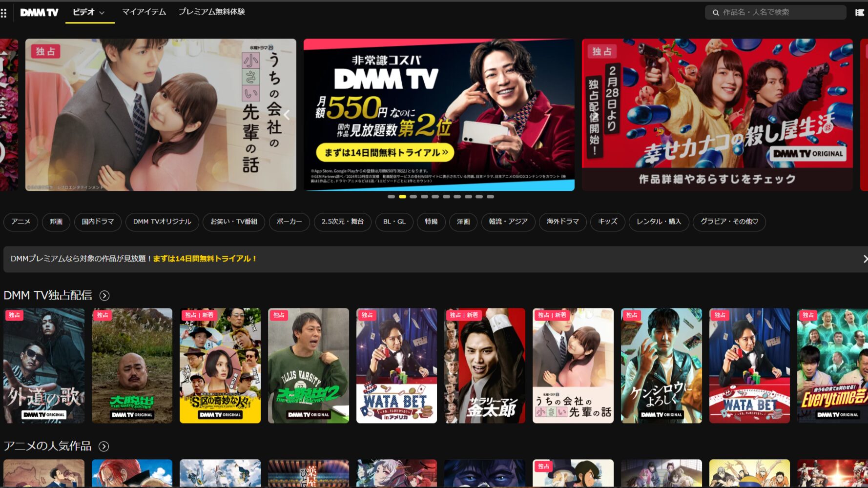Open マイアイテム tab
Image resolution: width=868 pixels, height=488 pixels.
[x=144, y=12]
